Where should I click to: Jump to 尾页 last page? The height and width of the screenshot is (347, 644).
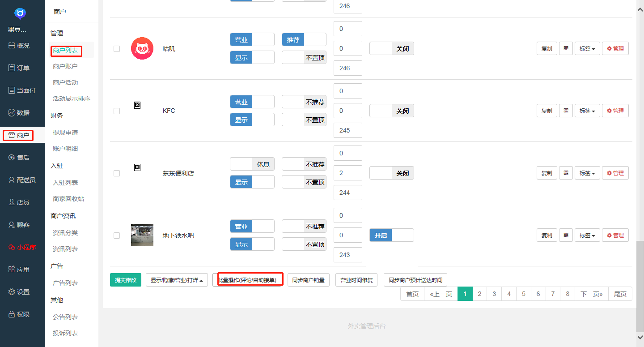tap(620, 294)
